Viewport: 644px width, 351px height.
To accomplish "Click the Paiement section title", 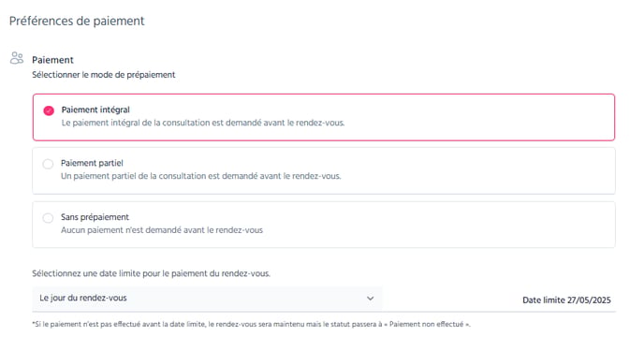I will 52,60.
